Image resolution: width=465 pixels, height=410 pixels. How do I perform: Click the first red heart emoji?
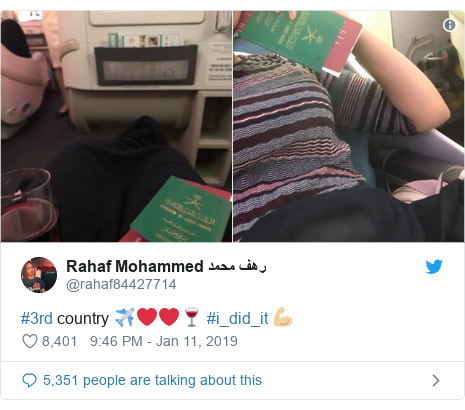pyautogui.click(x=147, y=317)
